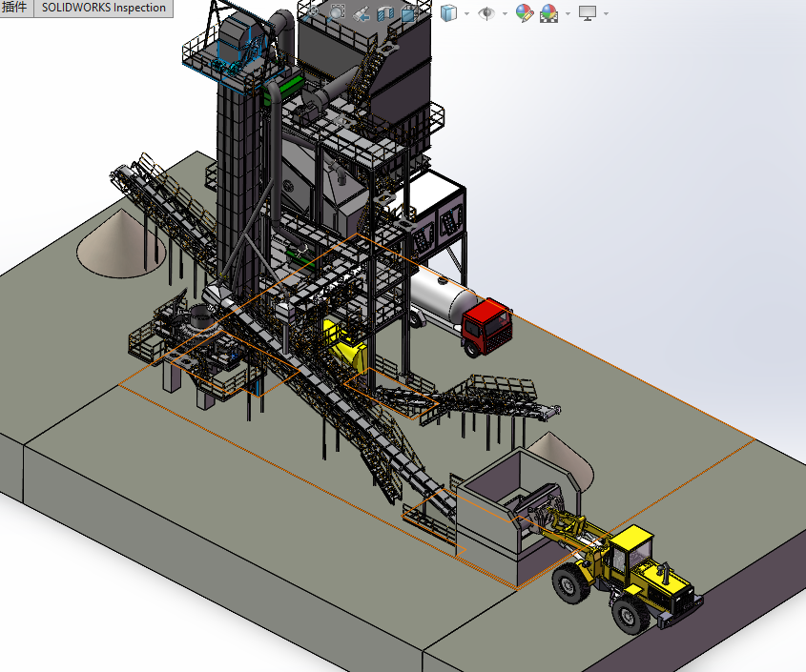Select the Zoom to Area tool
This screenshot has height=672, width=806.
(x=337, y=12)
